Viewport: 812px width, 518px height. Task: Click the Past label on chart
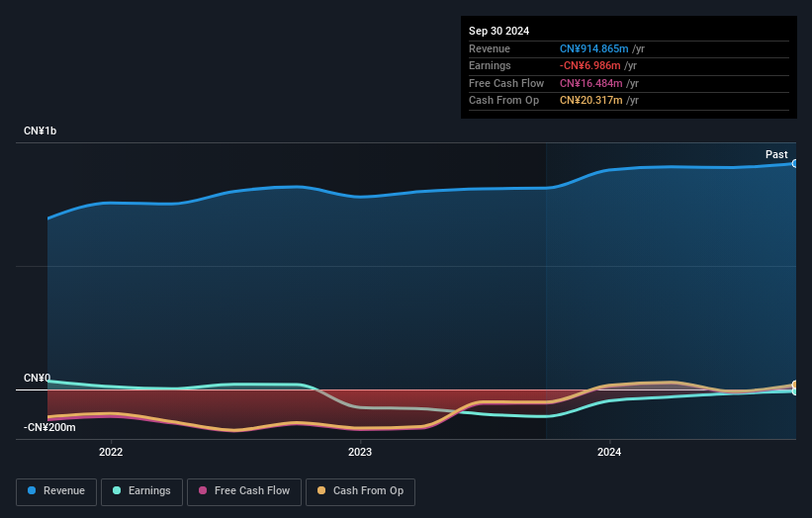tap(776, 154)
